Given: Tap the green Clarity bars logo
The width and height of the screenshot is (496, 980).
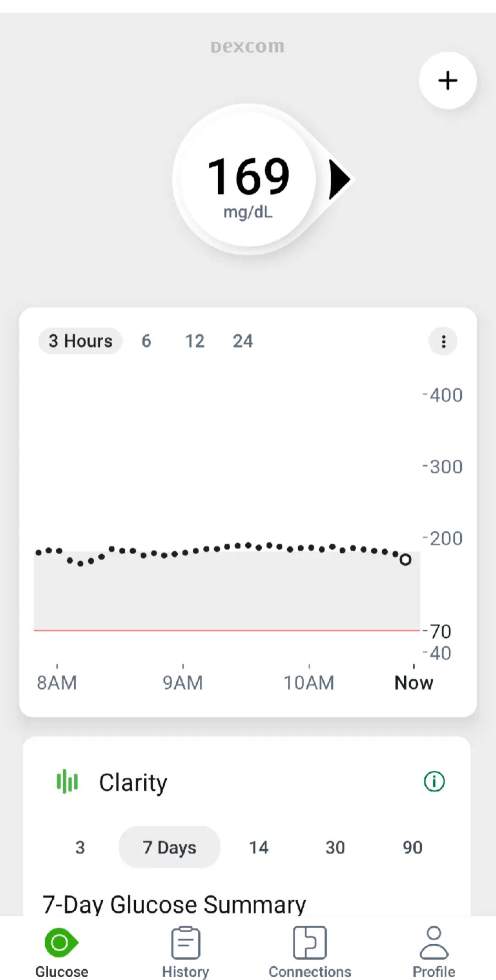Looking at the screenshot, I should 67,781.
